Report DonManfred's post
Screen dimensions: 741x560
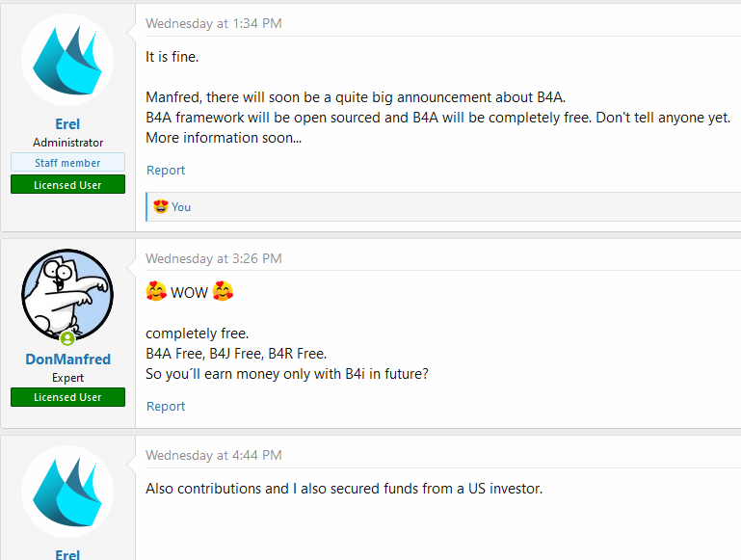point(166,407)
